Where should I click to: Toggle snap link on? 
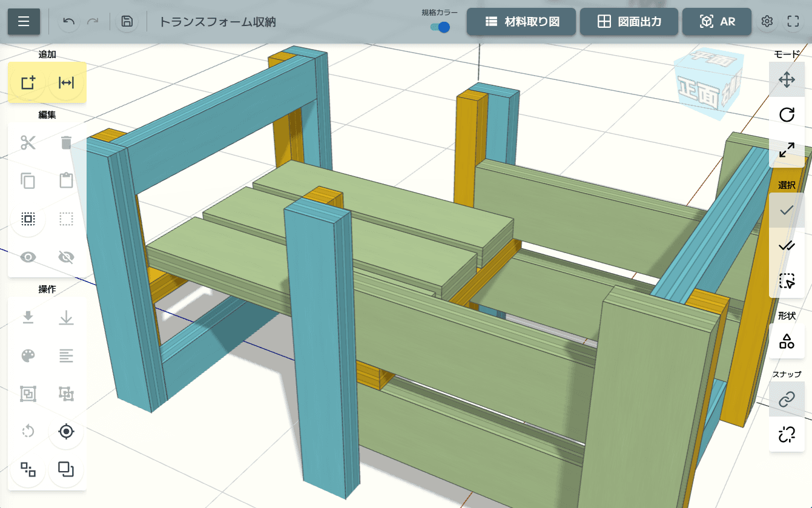coord(787,399)
